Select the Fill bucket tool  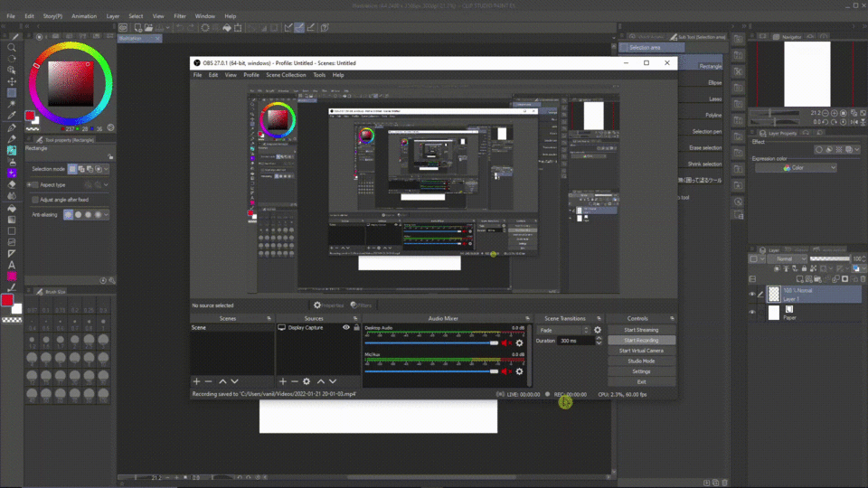point(12,208)
